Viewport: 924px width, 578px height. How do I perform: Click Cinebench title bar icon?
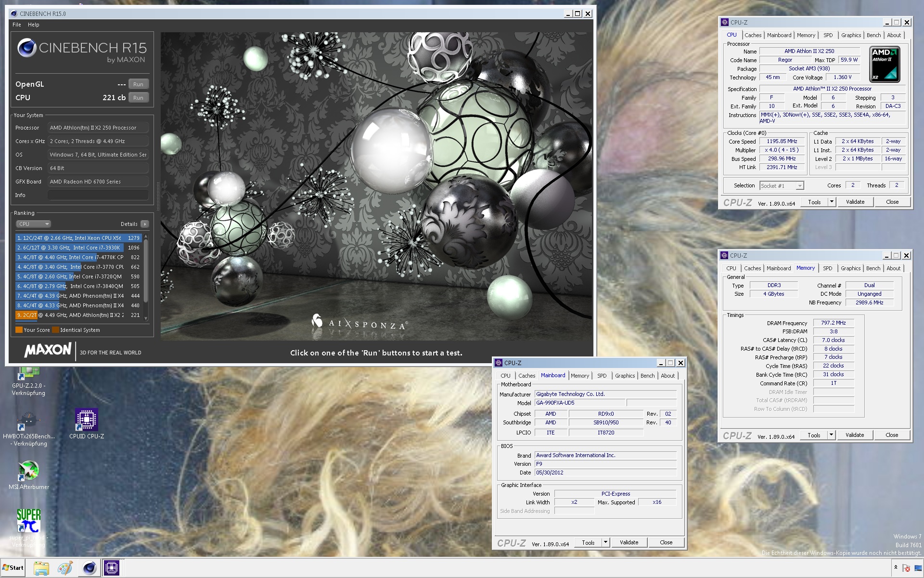coord(13,13)
